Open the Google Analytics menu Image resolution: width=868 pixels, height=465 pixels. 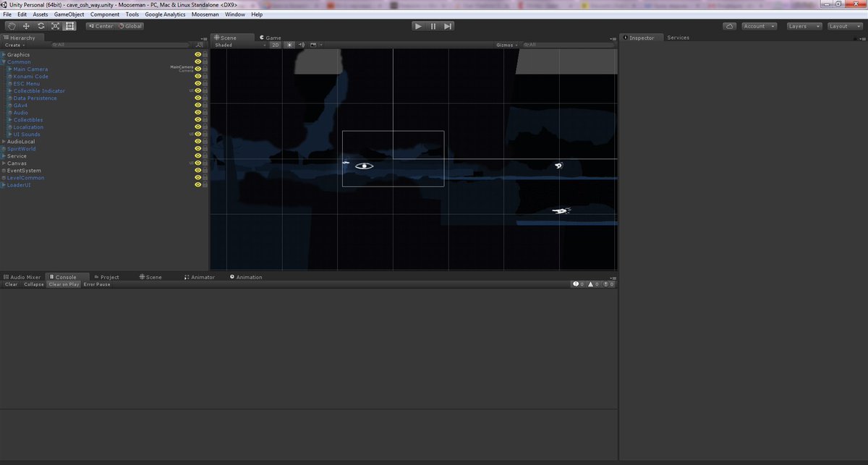pos(165,14)
